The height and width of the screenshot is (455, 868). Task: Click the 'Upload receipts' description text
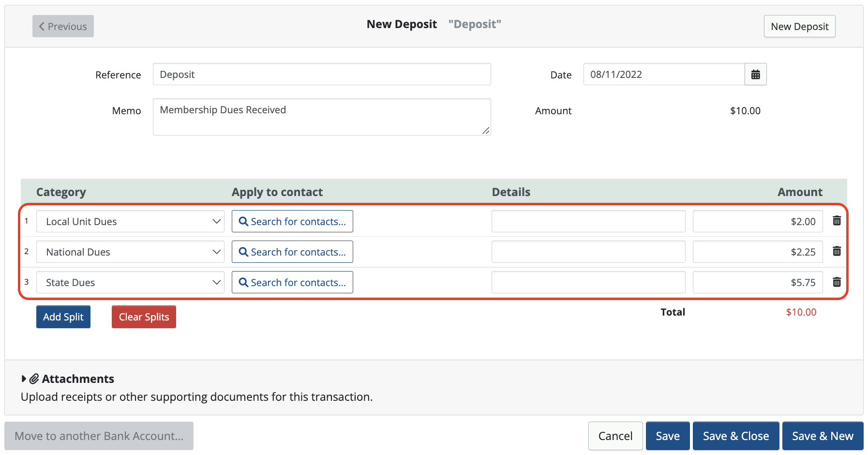(x=196, y=397)
